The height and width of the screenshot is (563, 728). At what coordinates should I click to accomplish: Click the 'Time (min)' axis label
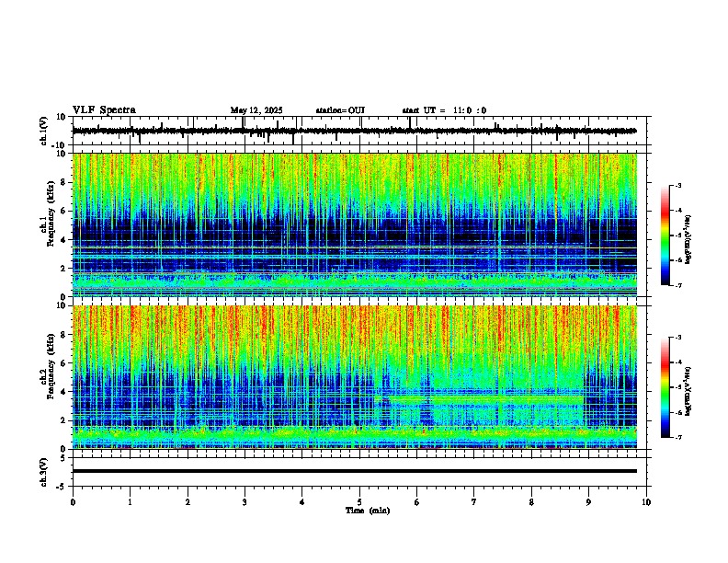368,511
